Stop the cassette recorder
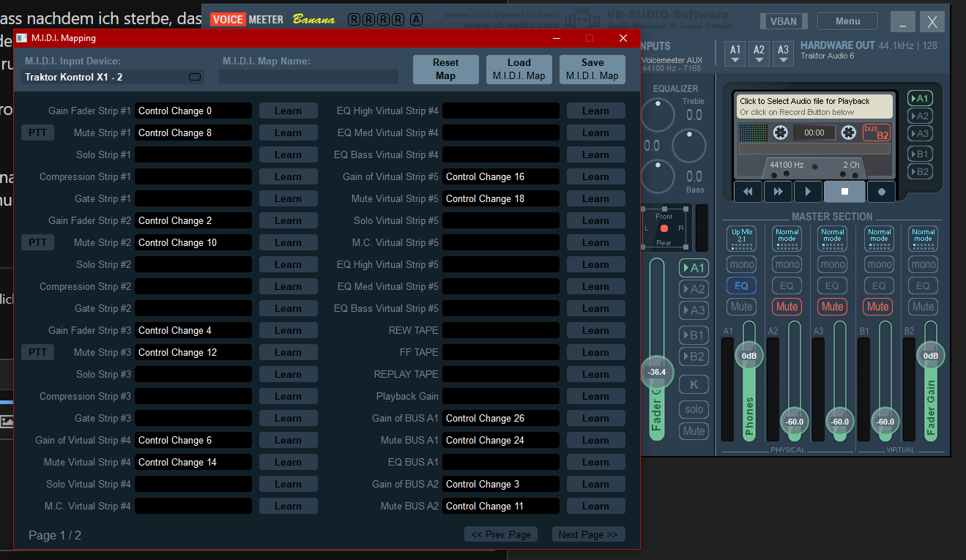The image size is (966, 560). pos(844,191)
